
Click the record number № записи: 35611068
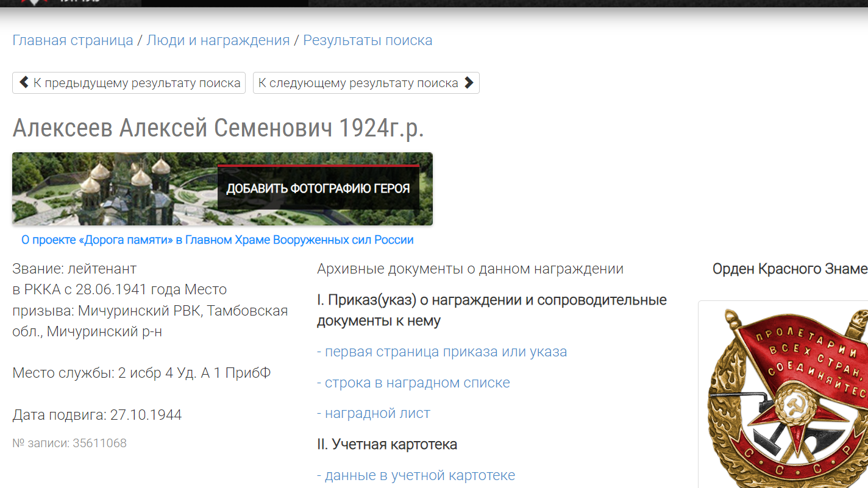click(69, 444)
